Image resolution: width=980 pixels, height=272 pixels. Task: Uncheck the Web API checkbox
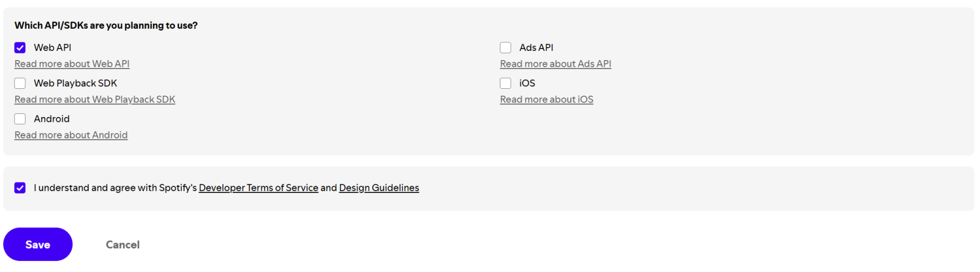(x=20, y=48)
